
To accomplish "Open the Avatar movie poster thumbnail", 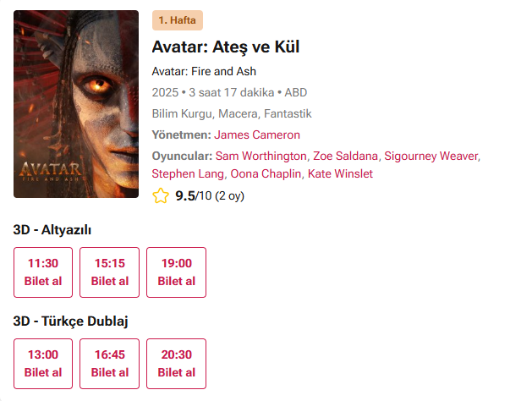I will (x=76, y=104).
